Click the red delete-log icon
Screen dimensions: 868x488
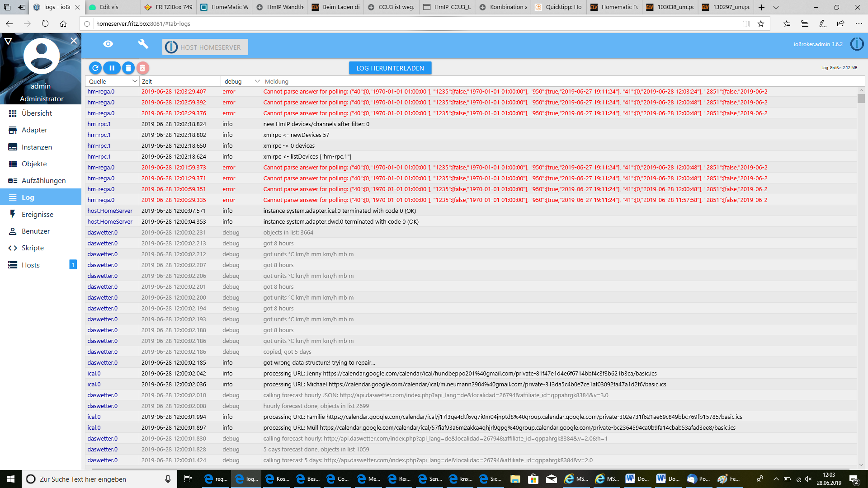[x=142, y=68]
